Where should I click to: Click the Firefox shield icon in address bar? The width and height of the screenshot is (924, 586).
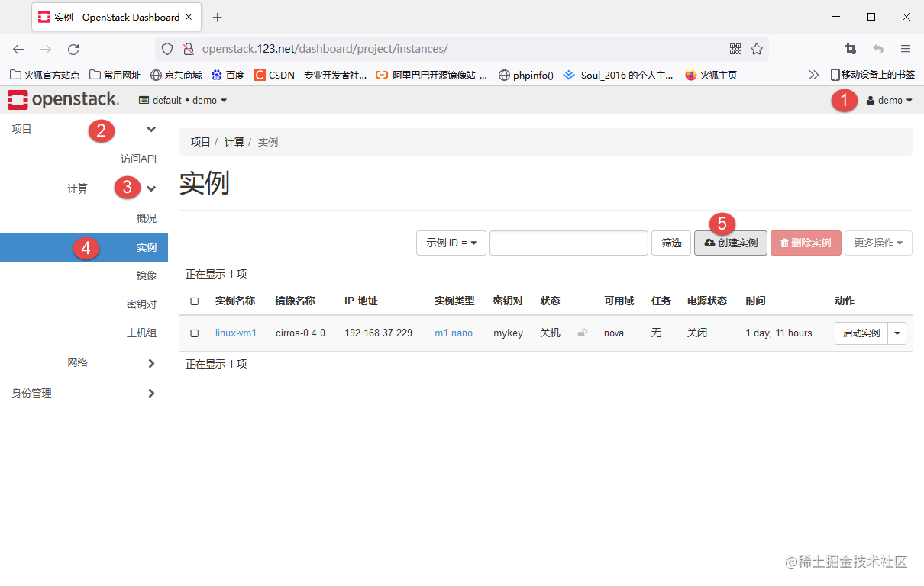(167, 48)
